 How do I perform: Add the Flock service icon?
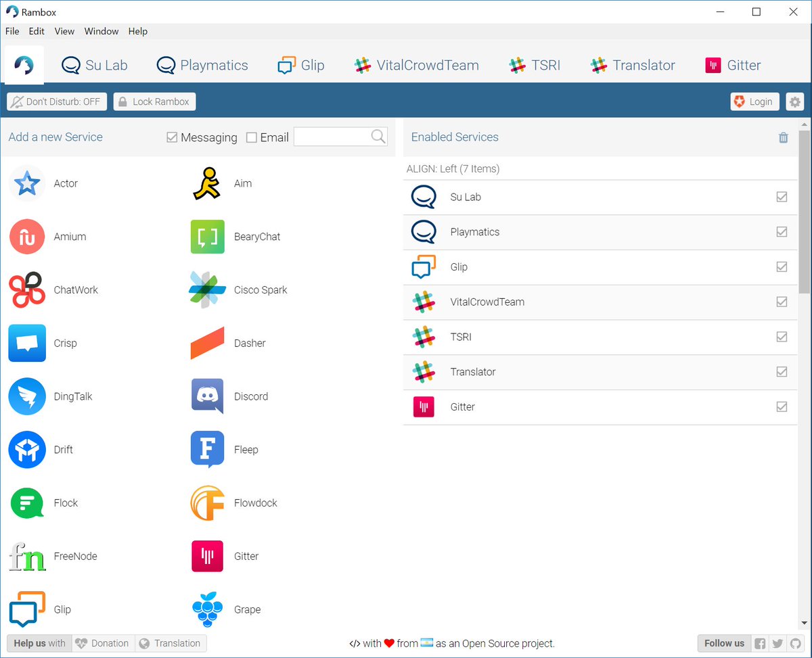tap(27, 503)
